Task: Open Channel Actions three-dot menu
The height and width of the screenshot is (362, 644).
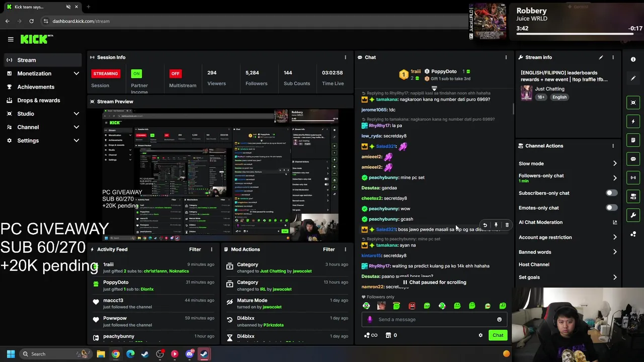Action: tap(613, 146)
